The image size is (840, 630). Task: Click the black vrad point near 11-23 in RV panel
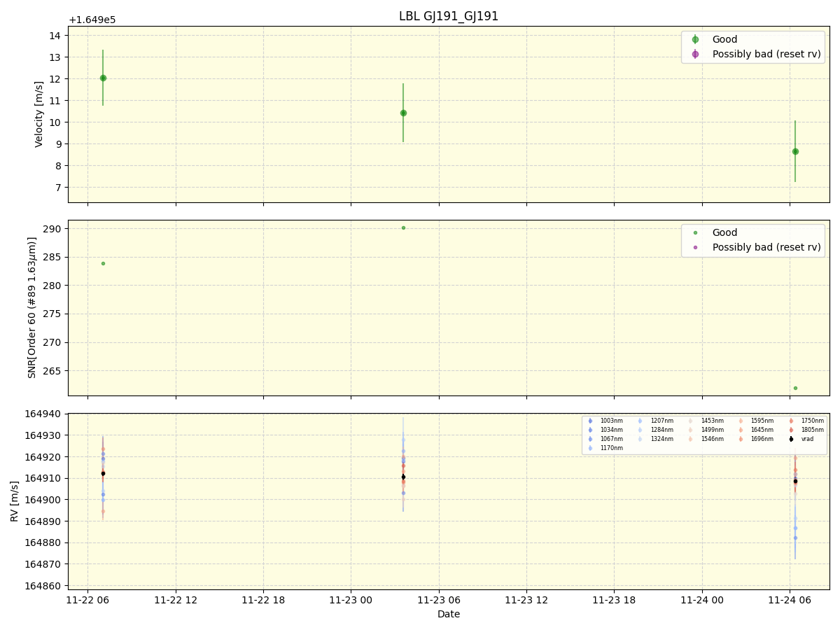(403, 477)
